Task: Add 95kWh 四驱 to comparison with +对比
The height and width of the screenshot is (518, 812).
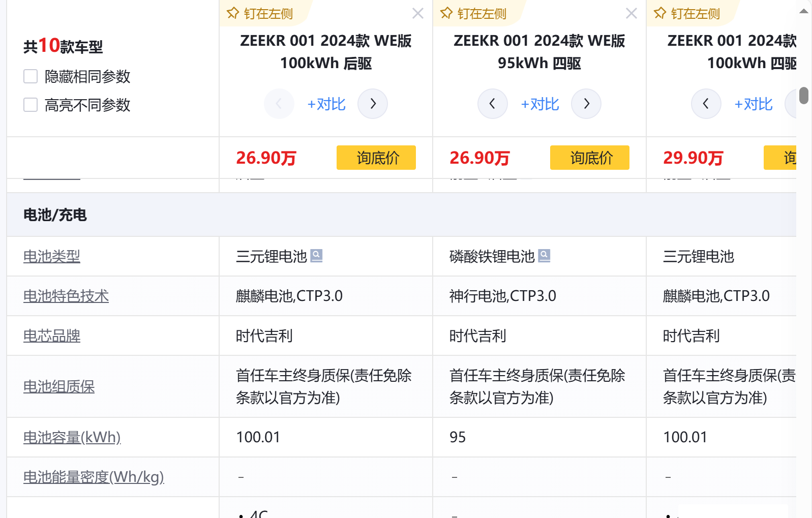Action: point(540,104)
